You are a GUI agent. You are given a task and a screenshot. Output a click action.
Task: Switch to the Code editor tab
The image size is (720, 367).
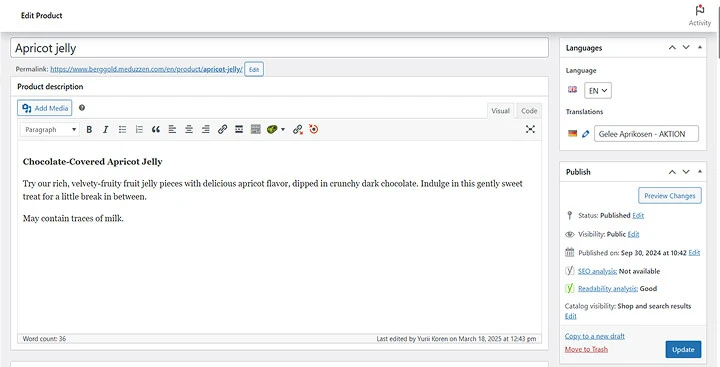[x=529, y=111]
